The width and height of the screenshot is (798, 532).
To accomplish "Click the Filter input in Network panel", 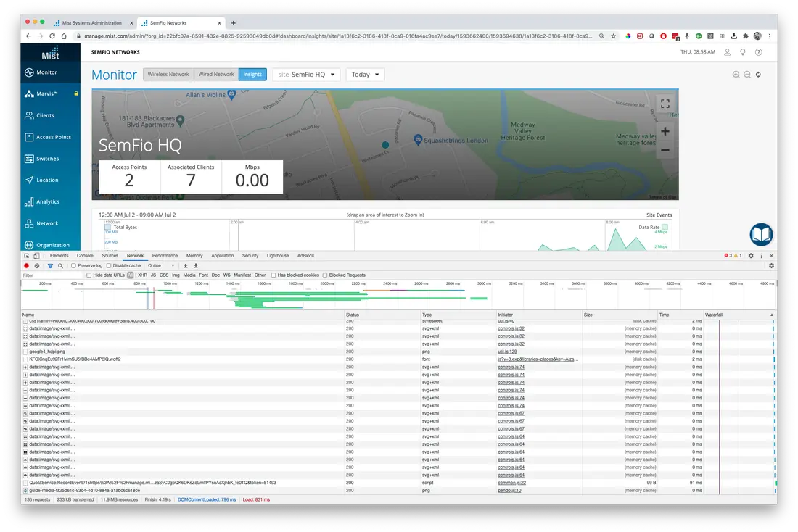I will 52,275.
